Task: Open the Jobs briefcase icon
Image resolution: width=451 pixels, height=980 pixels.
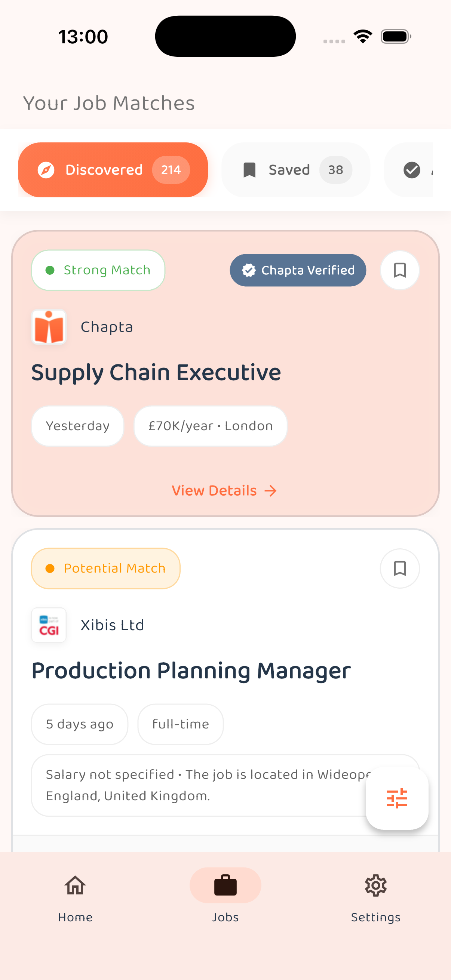Action: coord(225,885)
